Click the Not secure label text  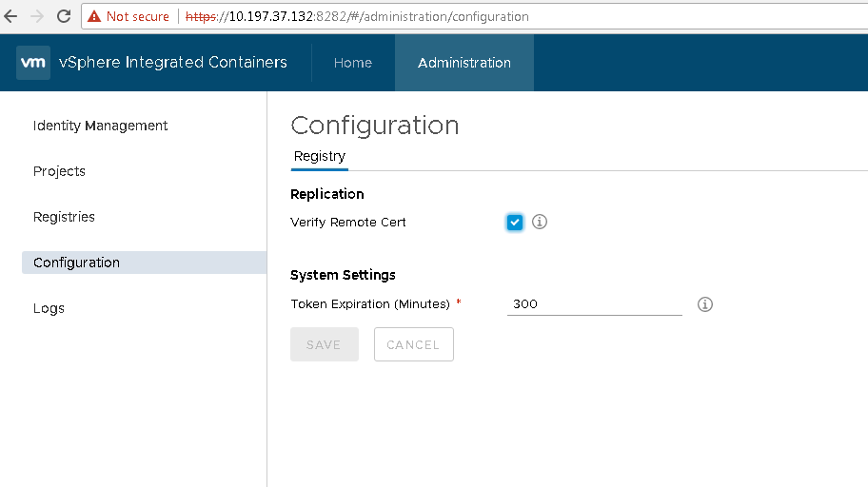(x=138, y=16)
